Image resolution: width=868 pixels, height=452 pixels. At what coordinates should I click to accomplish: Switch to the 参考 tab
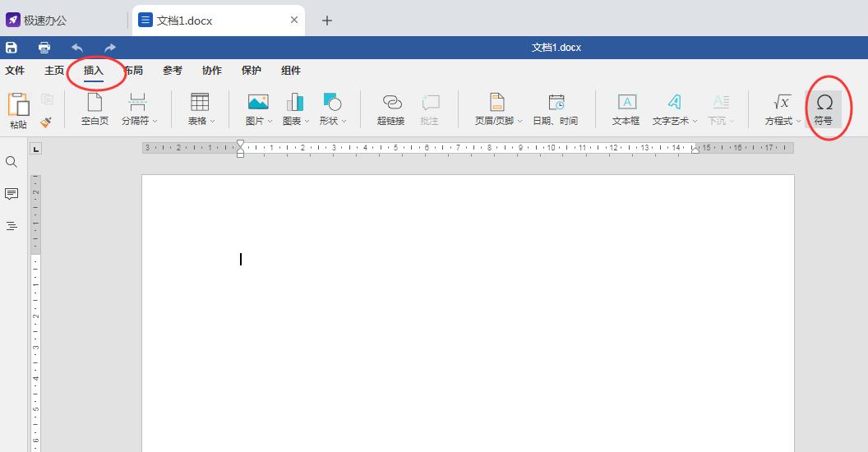tap(173, 70)
